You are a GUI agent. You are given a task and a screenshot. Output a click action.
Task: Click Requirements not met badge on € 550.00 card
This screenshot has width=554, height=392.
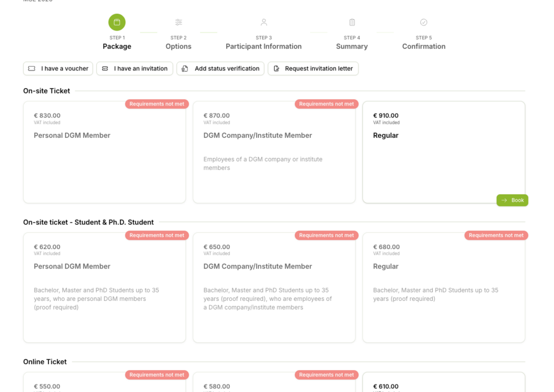157,375
